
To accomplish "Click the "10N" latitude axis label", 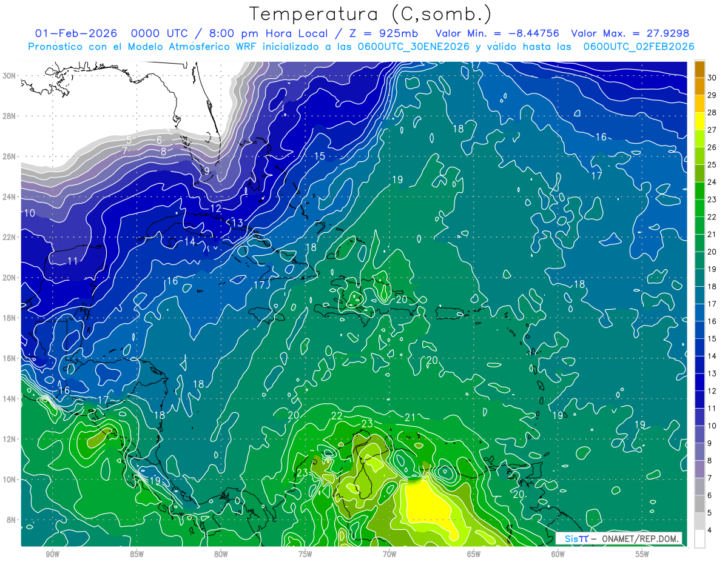I will point(10,480).
